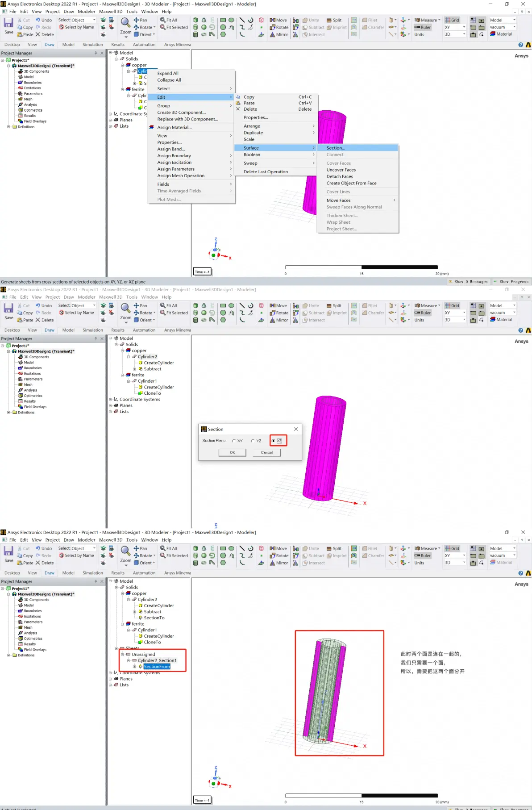Open Simulation tab in the SectionFrom window
The image size is (532, 810).
tap(93, 573)
